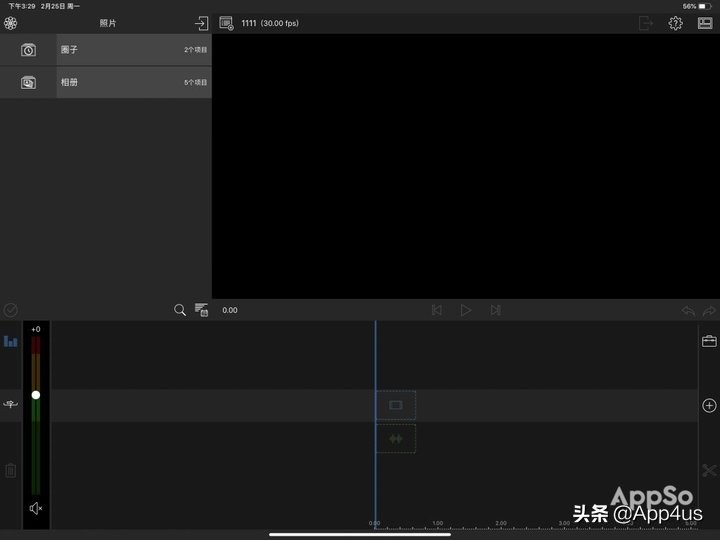Image resolution: width=720 pixels, height=540 pixels.
Task: Mute audio with the speaker icon
Action: [36, 508]
